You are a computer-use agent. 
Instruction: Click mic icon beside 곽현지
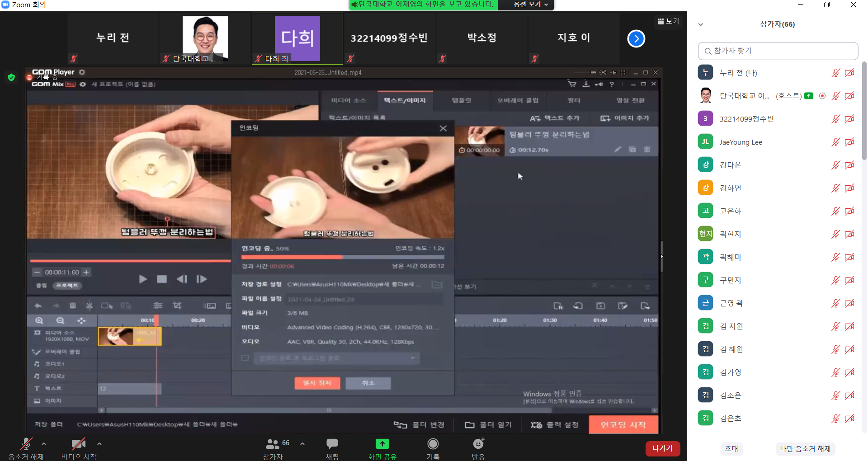click(835, 234)
